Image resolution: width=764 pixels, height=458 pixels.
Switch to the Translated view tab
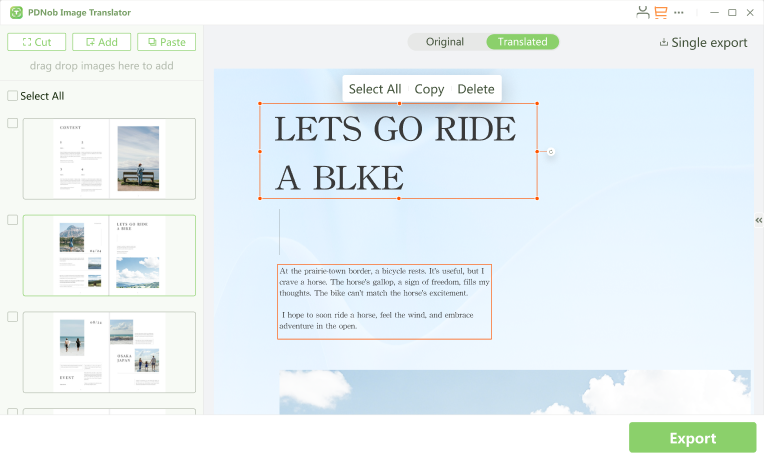click(x=522, y=42)
